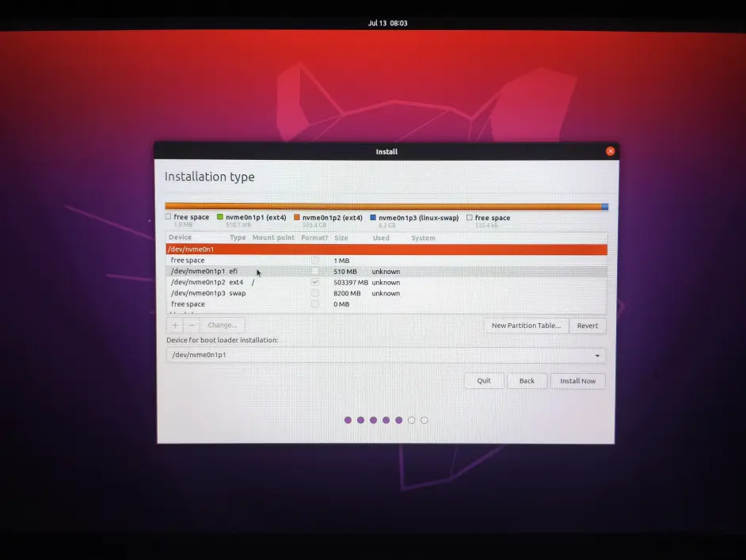
Task: Select the /dev/nvme0n1 device row
Action: tap(386, 250)
